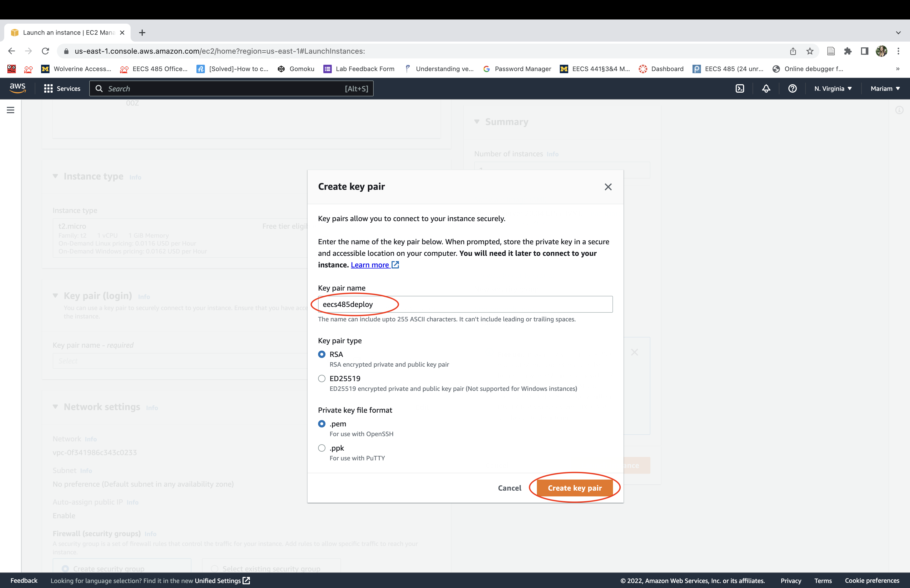Click the AWS logo home icon

18,88
